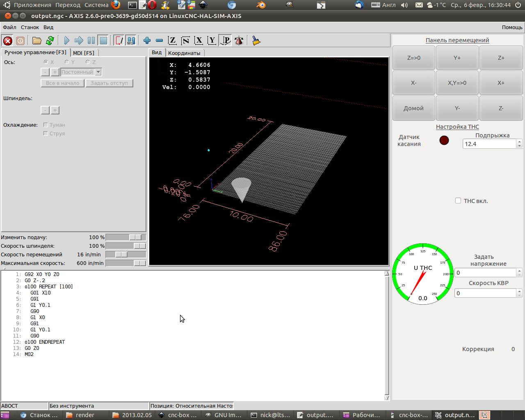Clear the live plot with broom icon
The image size is (525, 420).
[256, 41]
